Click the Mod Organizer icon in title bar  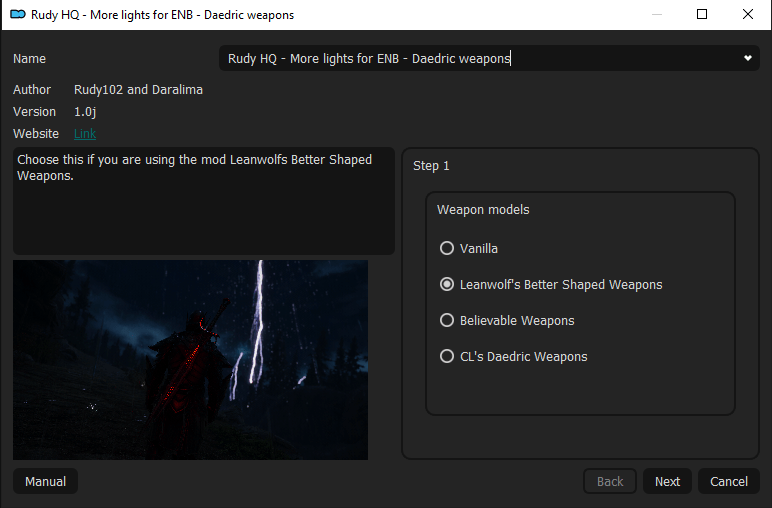click(18, 15)
